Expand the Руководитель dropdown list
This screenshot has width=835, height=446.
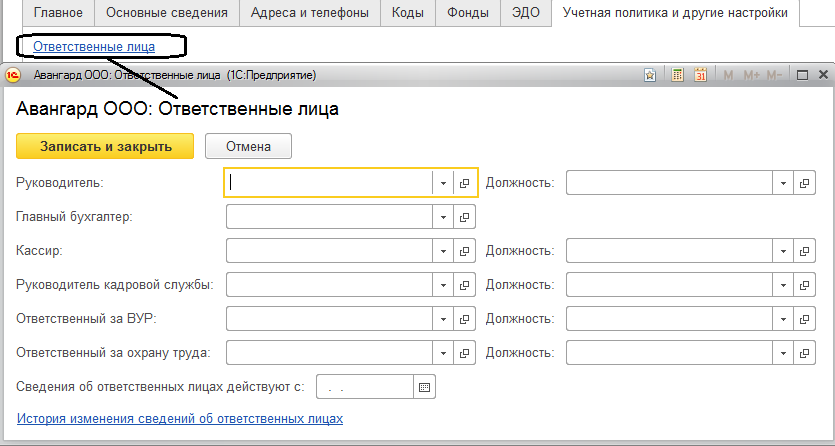(x=443, y=183)
